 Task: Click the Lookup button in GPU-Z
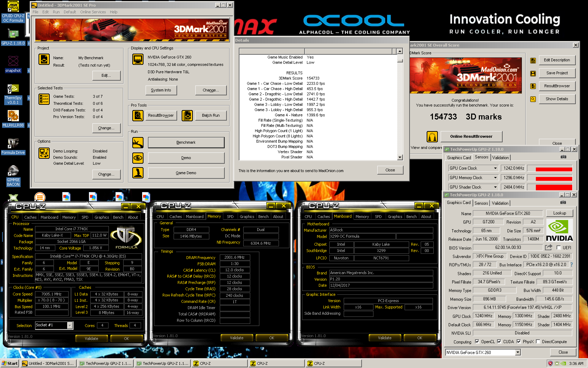559,213
